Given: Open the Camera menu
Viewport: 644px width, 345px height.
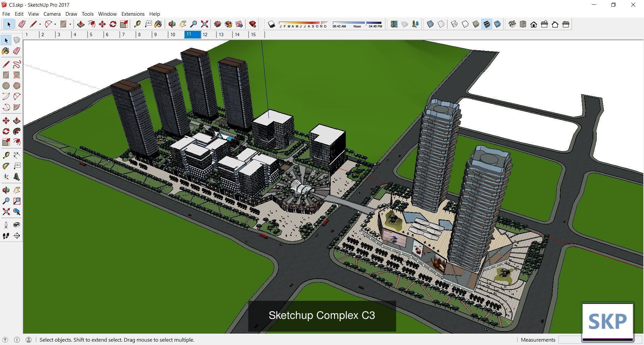Looking at the screenshot, I should [52, 14].
